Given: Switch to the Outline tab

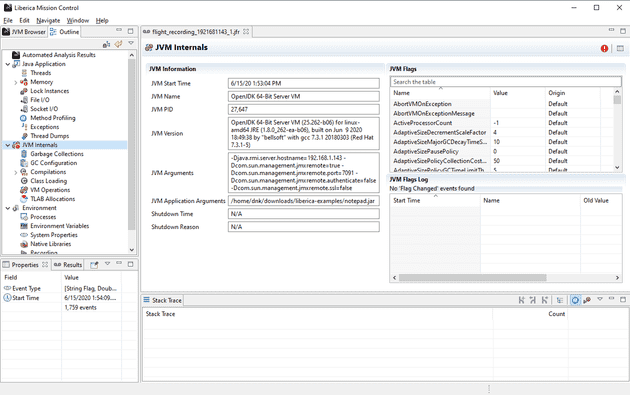Looking at the screenshot, I should tap(65, 32).
